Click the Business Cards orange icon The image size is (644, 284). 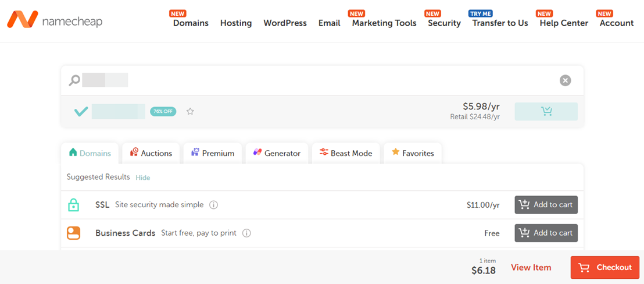(x=73, y=233)
